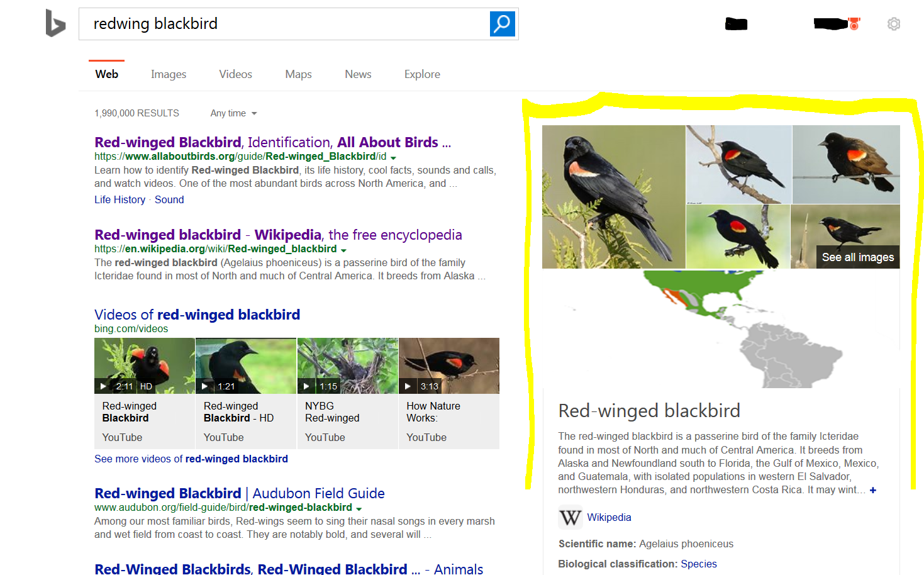Play the 1:21 Red-winged Blackbird HD video

pyautogui.click(x=246, y=366)
